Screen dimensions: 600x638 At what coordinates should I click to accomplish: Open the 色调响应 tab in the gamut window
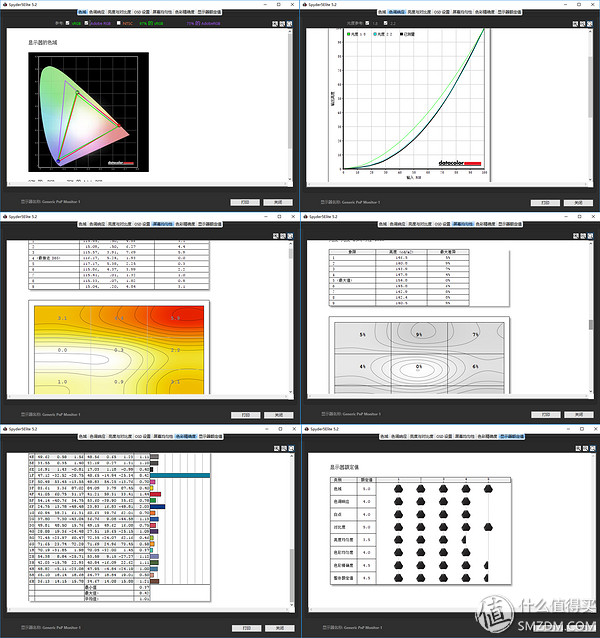click(x=97, y=12)
